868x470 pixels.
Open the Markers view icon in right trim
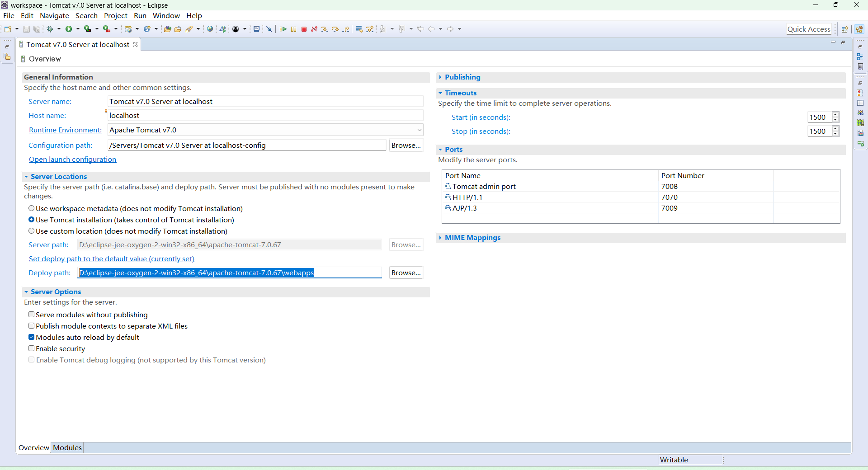click(x=860, y=93)
